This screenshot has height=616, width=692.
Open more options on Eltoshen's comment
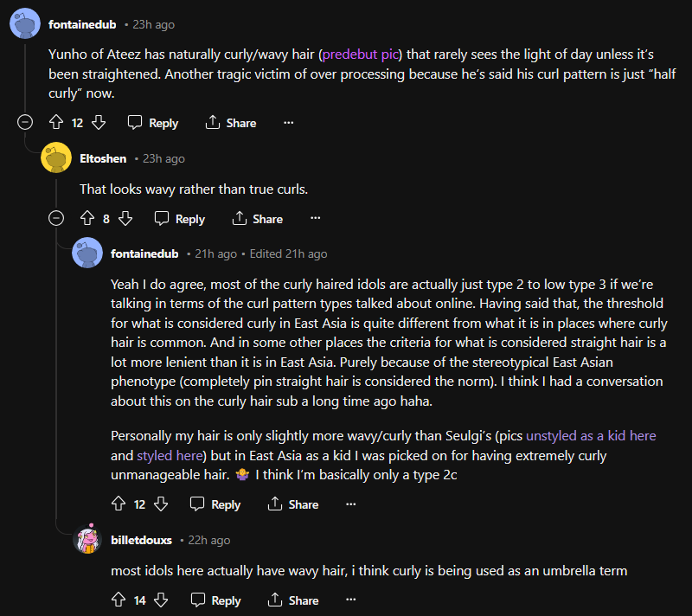316,219
